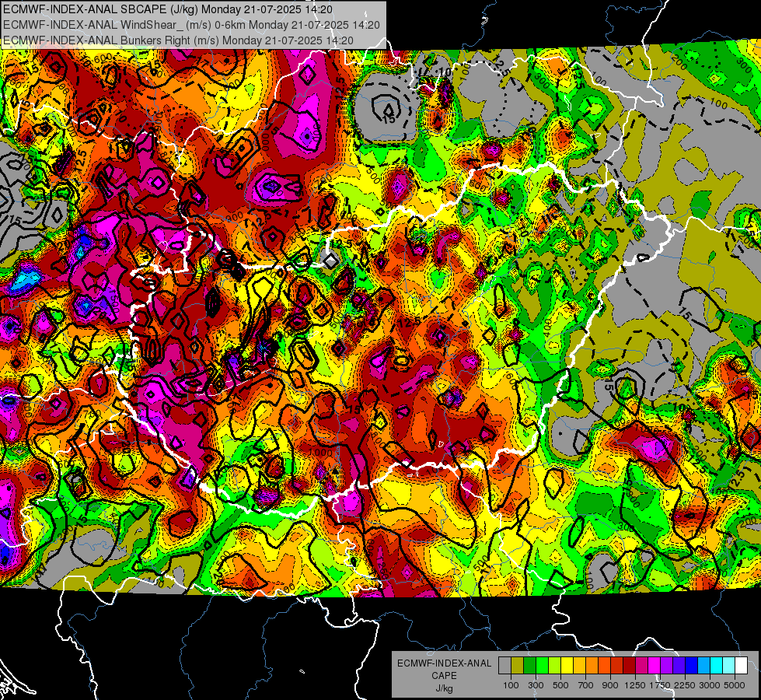761x700 pixels.
Task: Click the dark red legend swatch
Action: (x=630, y=666)
